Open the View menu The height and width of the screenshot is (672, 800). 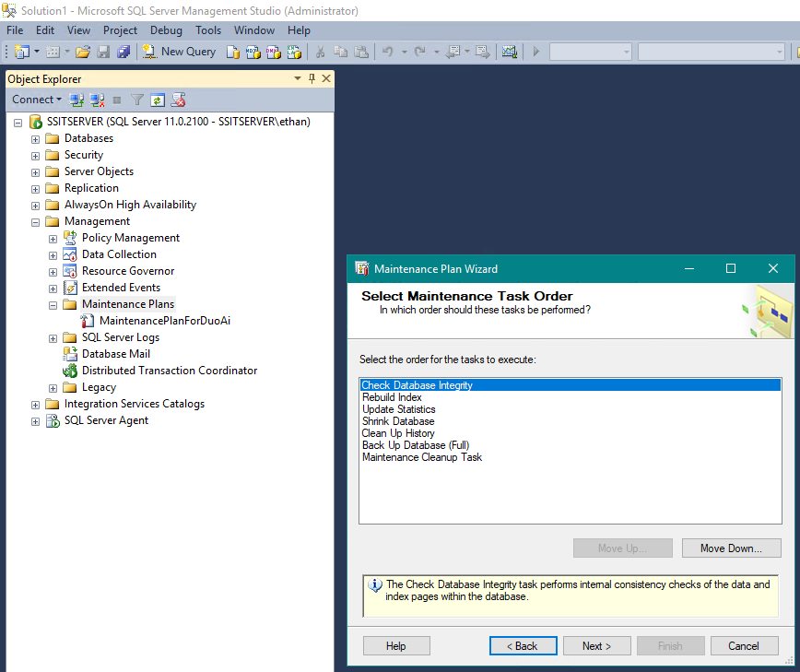click(78, 30)
